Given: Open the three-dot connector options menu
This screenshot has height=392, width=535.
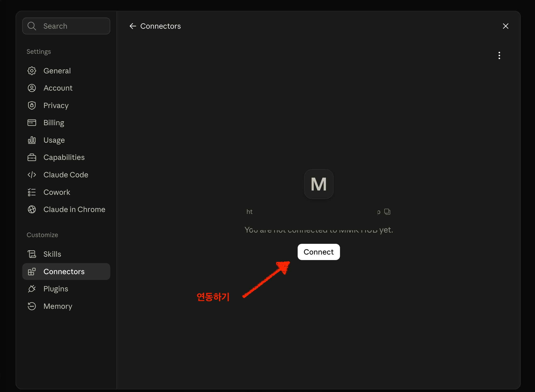Looking at the screenshot, I should click(499, 55).
